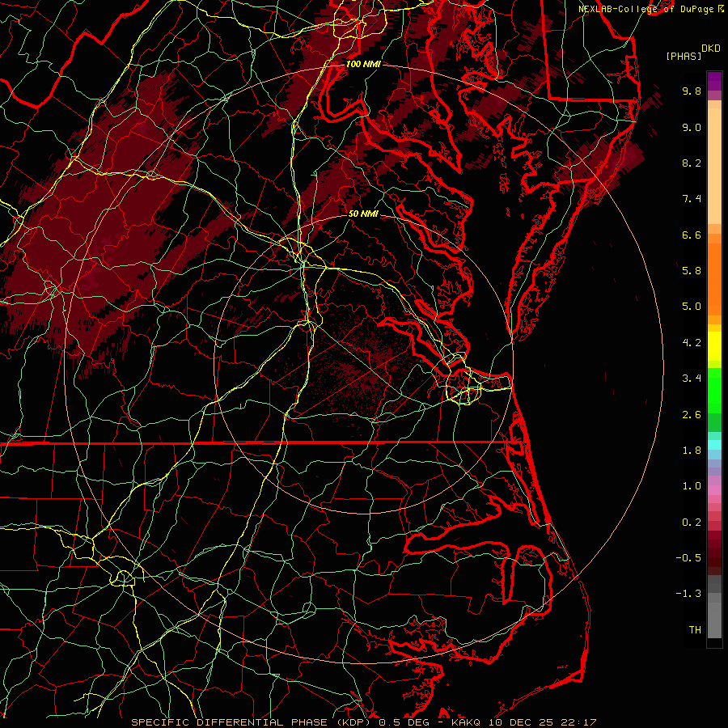Select the 7.4 scale value
Screen dimensions: 728x728
[x=692, y=199]
